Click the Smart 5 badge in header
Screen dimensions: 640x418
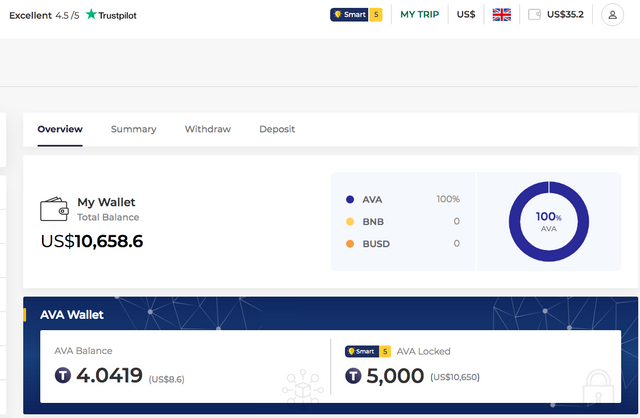[356, 15]
